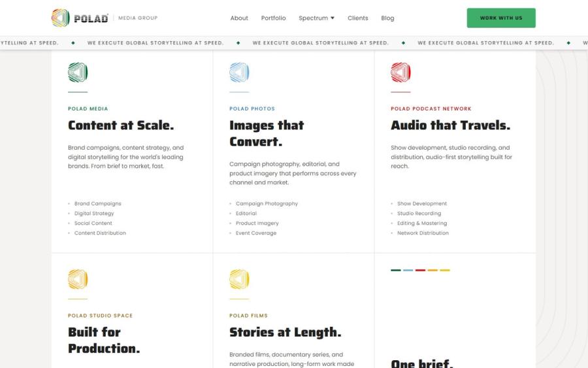Click the Campaign Photography list item
This screenshot has height=368, width=588.
267,204
